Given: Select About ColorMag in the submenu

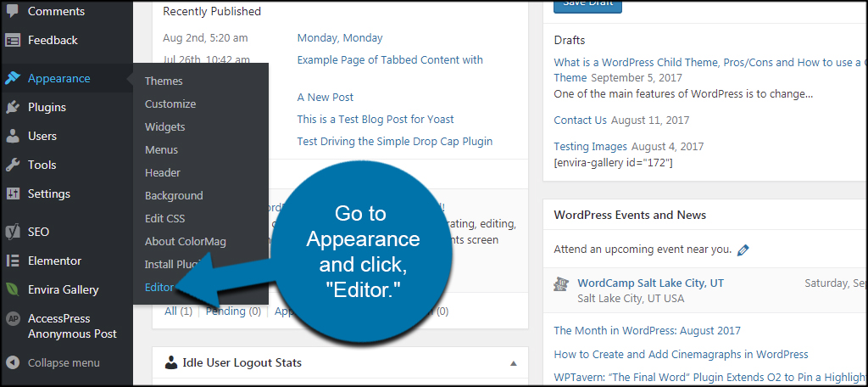Looking at the screenshot, I should click(186, 242).
